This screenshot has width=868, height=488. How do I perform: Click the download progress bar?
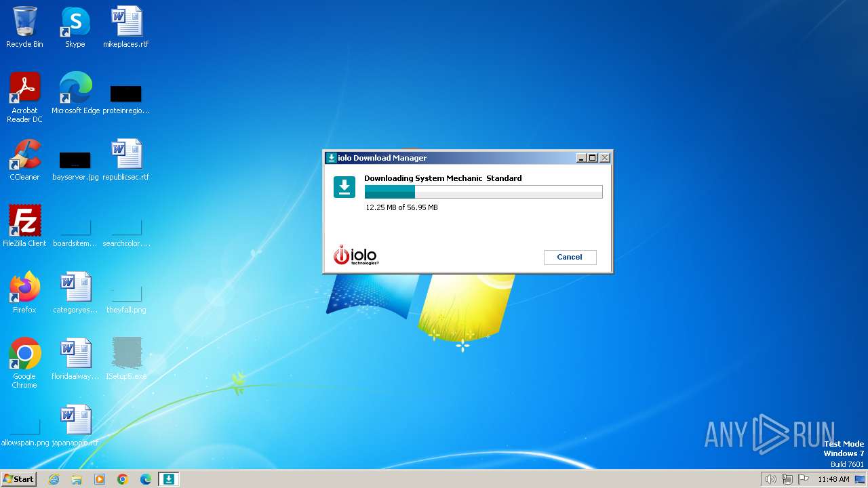484,192
